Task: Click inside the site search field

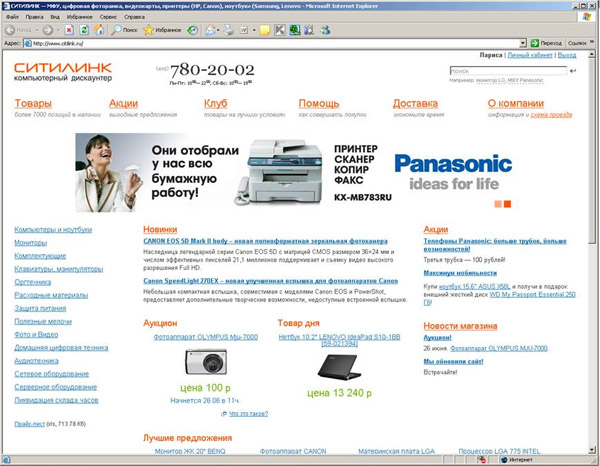Action: tap(508, 71)
